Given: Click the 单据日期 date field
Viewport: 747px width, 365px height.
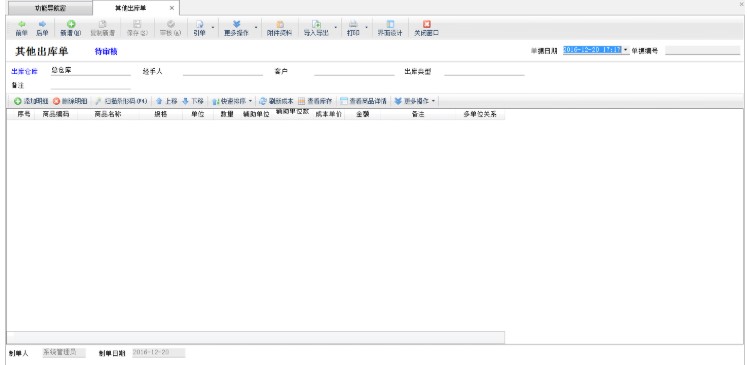Looking at the screenshot, I should (593, 50).
